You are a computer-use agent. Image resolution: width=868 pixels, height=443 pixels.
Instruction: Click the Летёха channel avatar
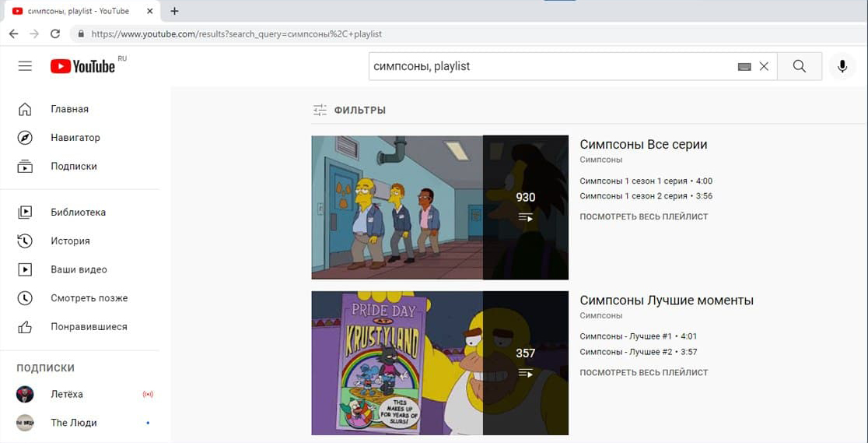pos(25,394)
